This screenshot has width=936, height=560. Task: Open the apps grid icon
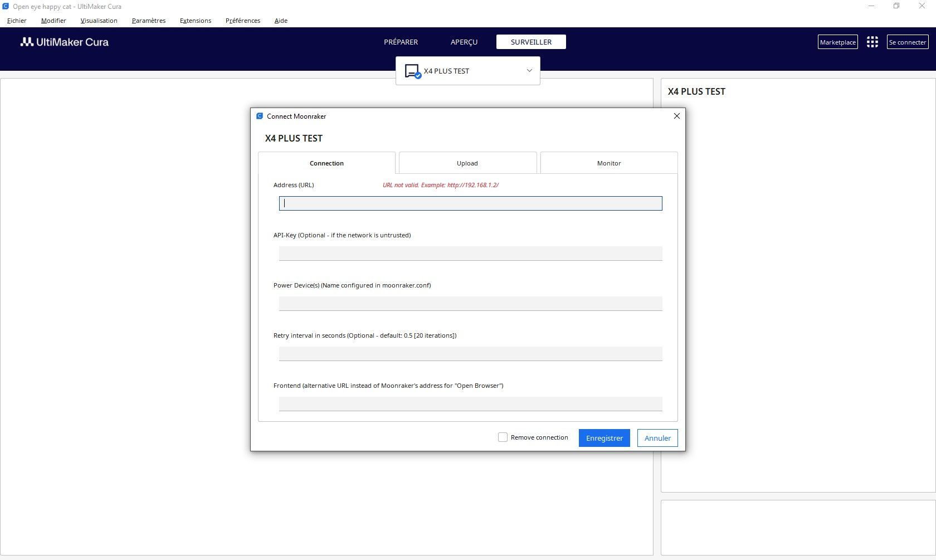pos(872,42)
